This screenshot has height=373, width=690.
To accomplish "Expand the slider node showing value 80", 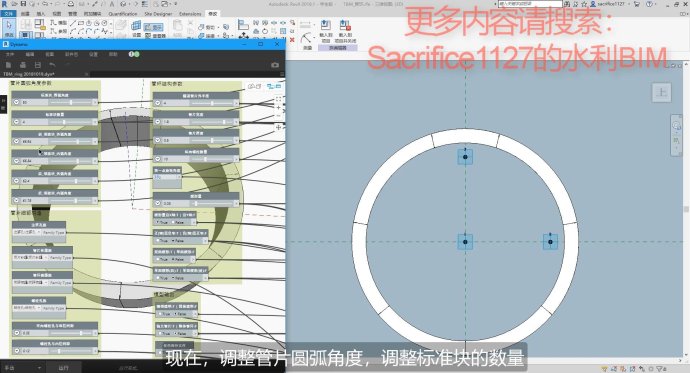I will [x=16, y=102].
